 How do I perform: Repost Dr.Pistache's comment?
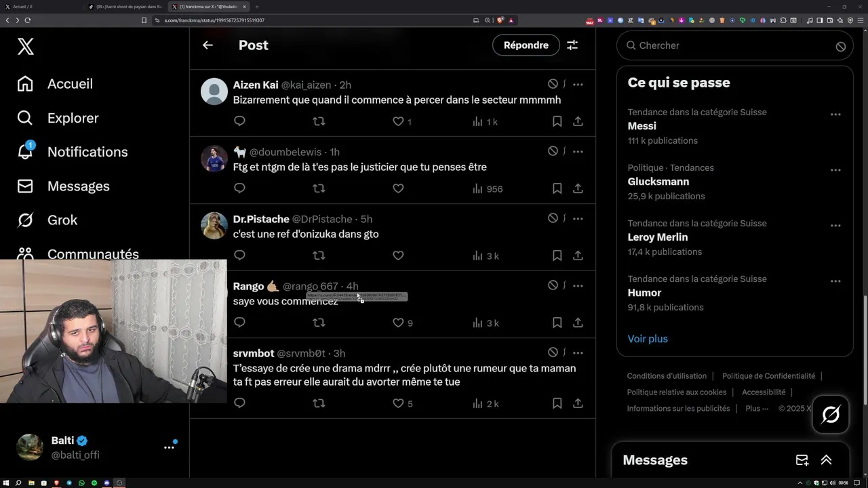pyautogui.click(x=319, y=256)
